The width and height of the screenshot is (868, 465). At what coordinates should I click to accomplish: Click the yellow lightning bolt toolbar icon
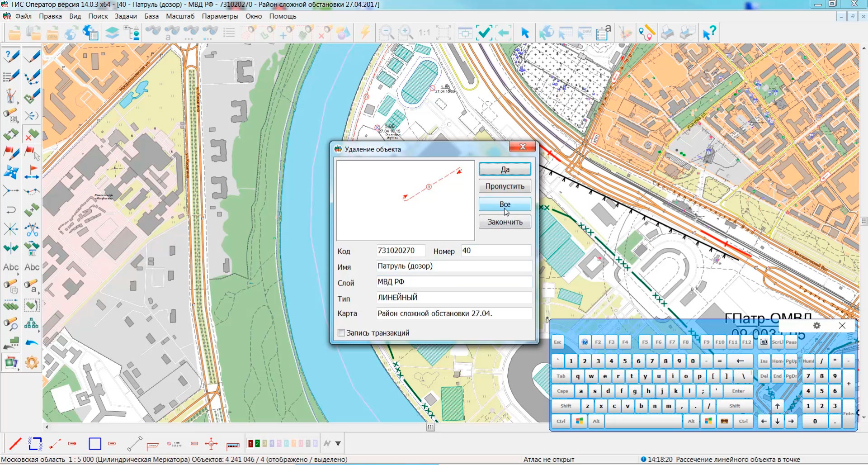[365, 33]
